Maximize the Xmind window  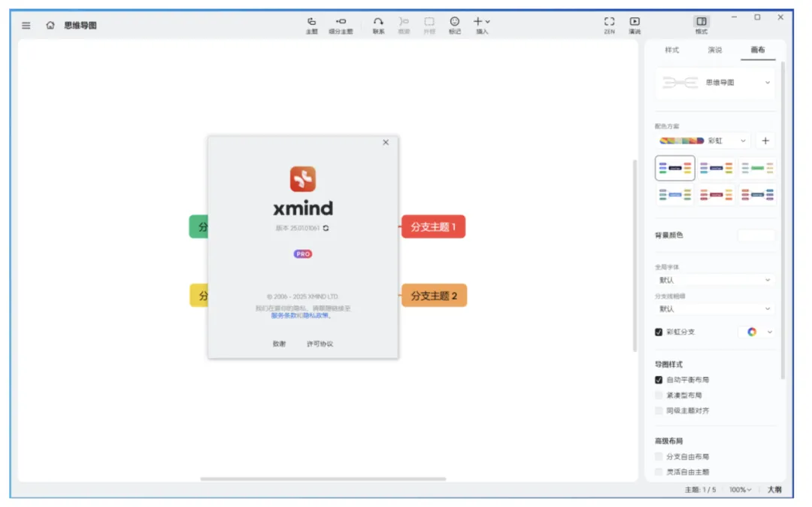pos(757,17)
